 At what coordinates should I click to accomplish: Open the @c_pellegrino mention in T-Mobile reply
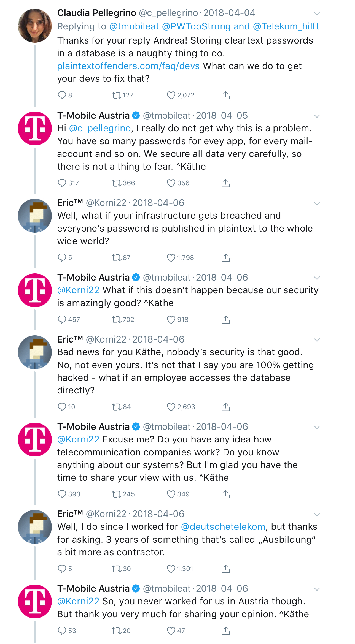point(100,128)
